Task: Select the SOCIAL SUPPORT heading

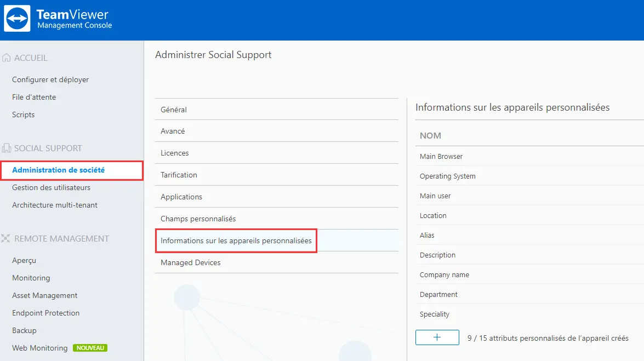Action: (48, 148)
